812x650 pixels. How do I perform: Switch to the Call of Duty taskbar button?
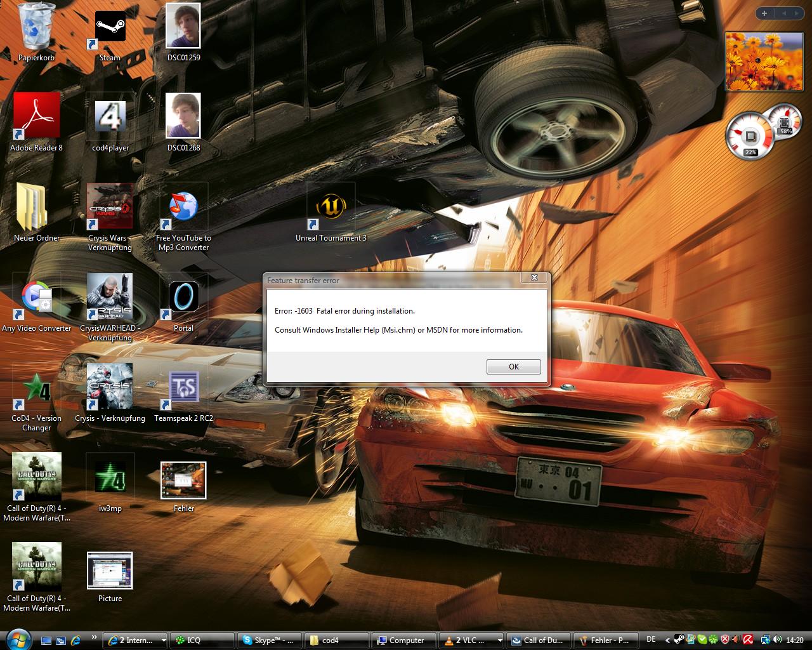[x=539, y=640]
